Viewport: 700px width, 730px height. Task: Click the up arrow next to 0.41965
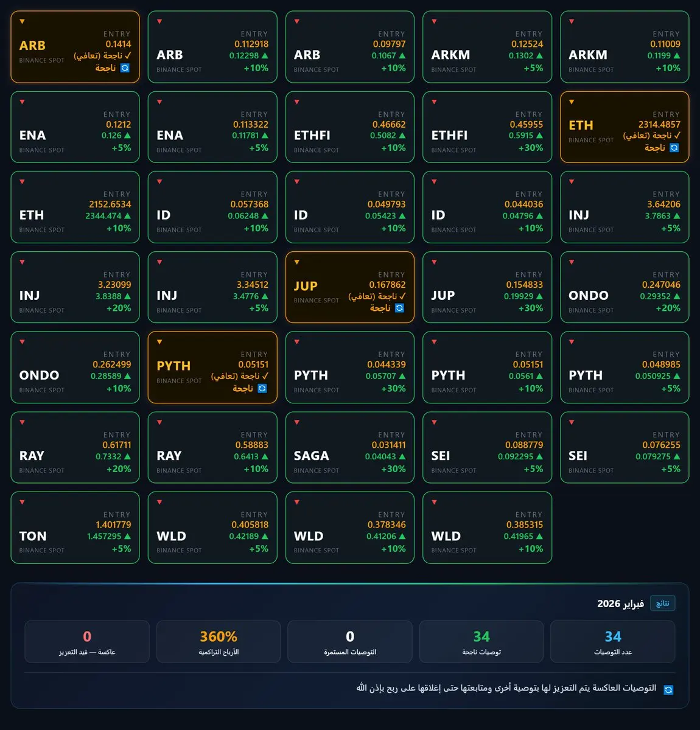click(x=539, y=537)
